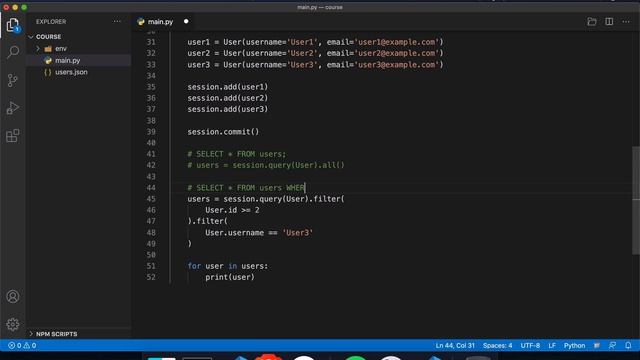The height and width of the screenshot is (360, 640).
Task: Click the unsaved dot on main.py tab
Action: coord(186,22)
